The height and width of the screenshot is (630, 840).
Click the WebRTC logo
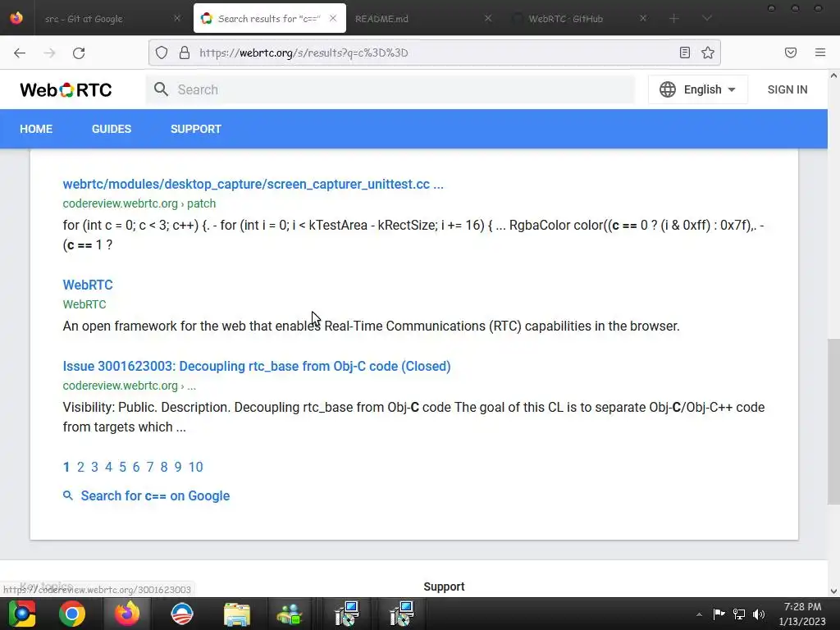pos(66,89)
